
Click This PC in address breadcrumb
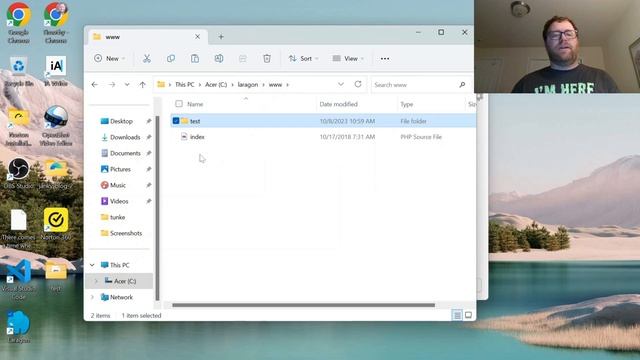click(184, 84)
